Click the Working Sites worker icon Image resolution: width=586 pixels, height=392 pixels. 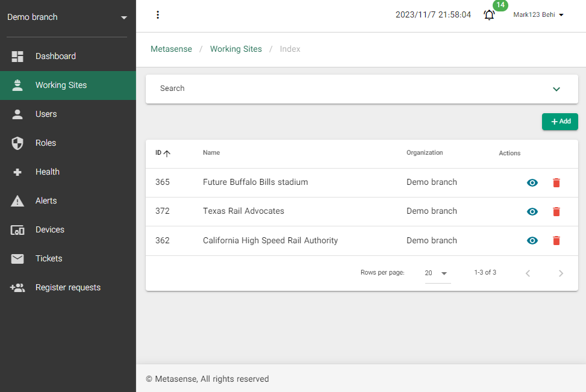[17, 85]
